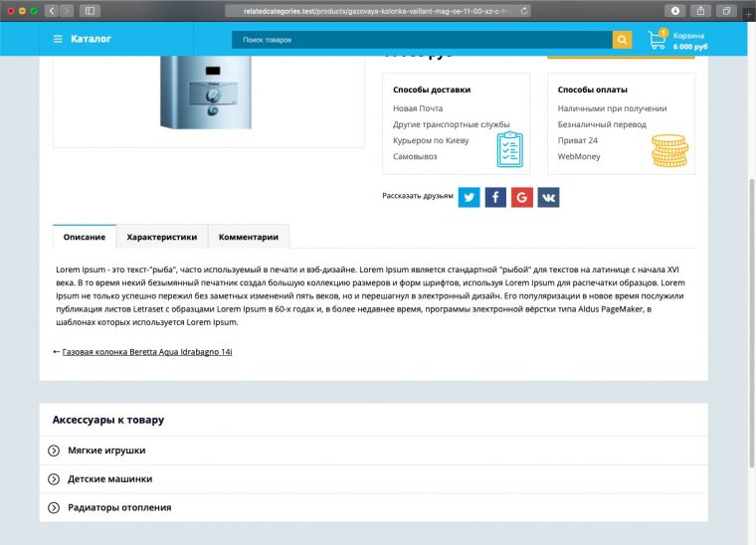
Task: Open the Корзина 6 000 руб link
Action: (x=690, y=41)
